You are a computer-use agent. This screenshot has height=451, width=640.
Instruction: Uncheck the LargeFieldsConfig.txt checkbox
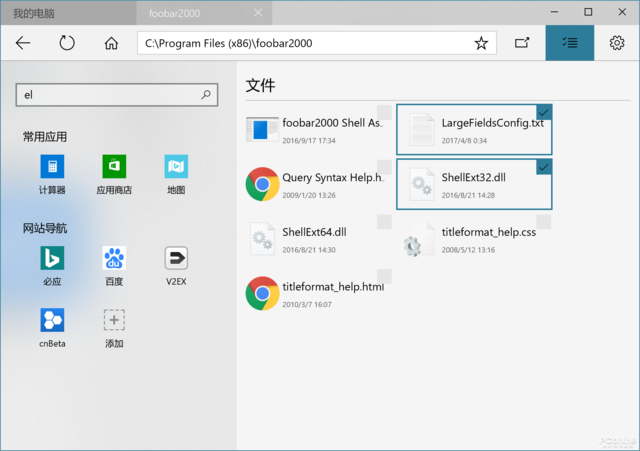544,112
